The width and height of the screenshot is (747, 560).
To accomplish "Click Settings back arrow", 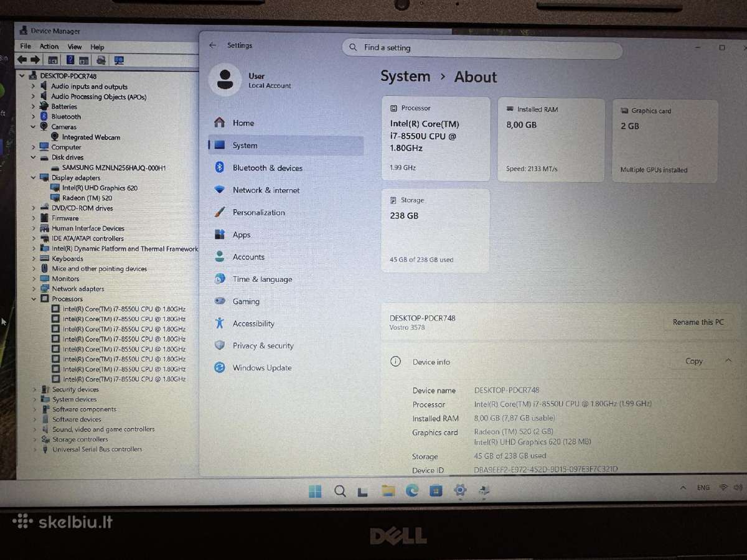I will click(213, 45).
